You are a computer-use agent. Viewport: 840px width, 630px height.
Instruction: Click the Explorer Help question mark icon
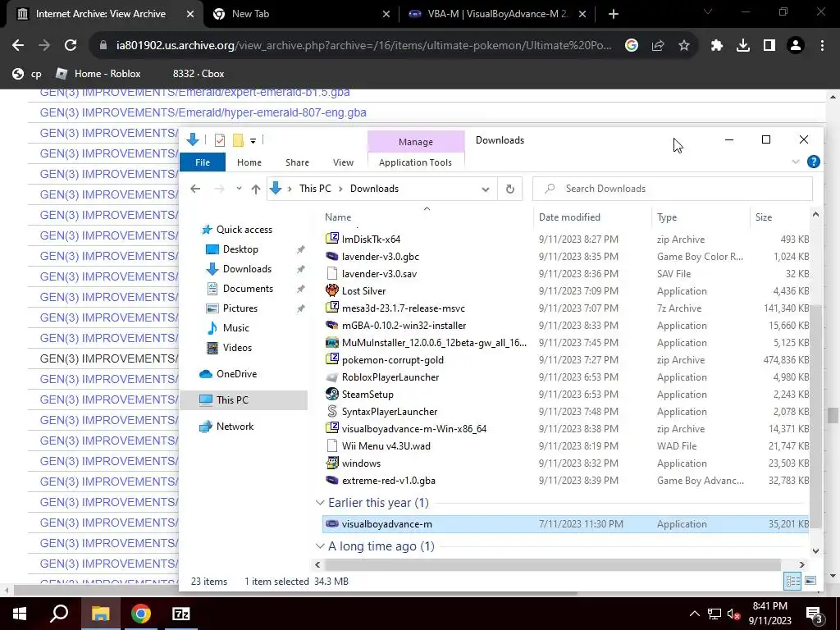[813, 162]
